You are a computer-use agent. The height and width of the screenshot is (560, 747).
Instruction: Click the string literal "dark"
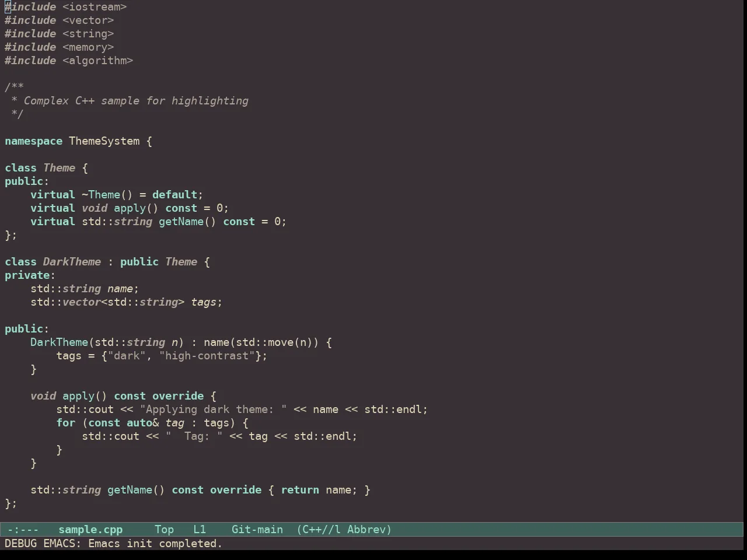click(127, 356)
